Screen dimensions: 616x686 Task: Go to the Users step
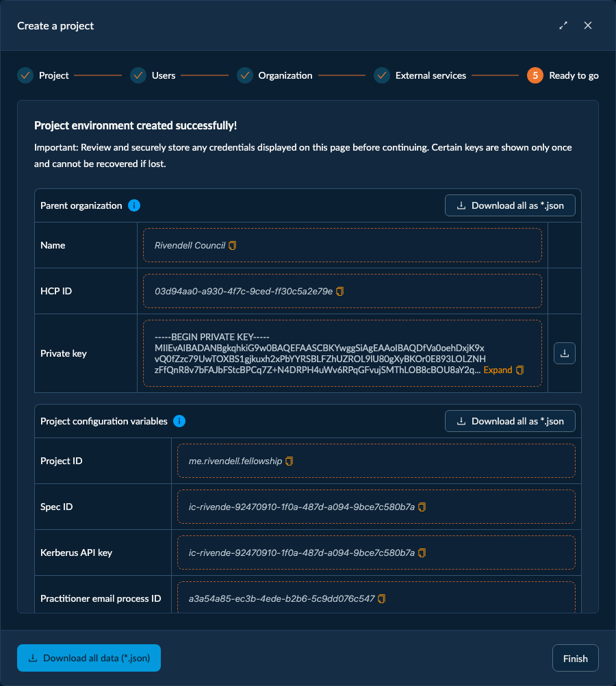[x=153, y=76]
